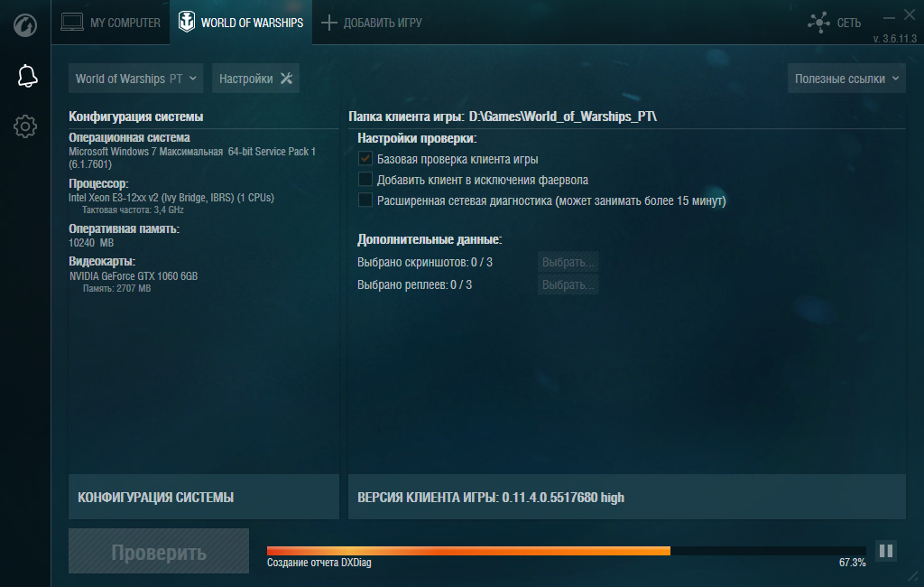Click Выбрать button for replays
Image resolution: width=924 pixels, height=587 pixels.
[x=568, y=284]
